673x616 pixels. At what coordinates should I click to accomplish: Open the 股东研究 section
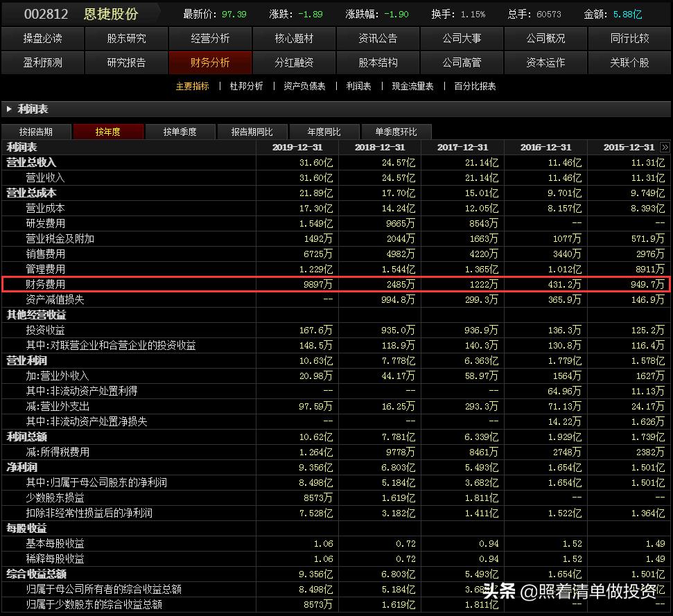[126, 39]
